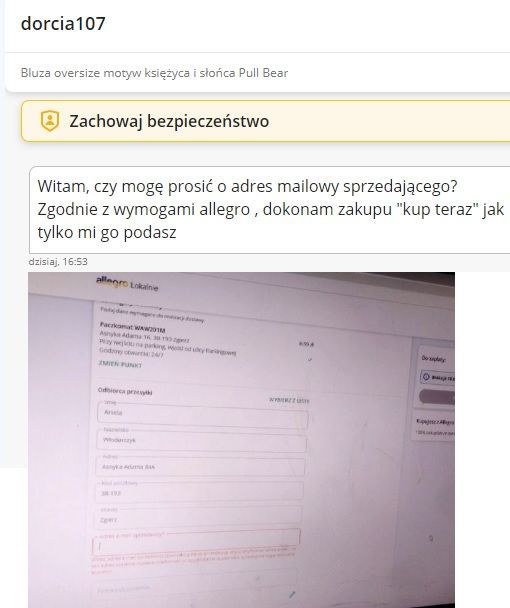Click the Kod pocztowy field with 38-193
Screen dimensions: 510x608
click(x=199, y=493)
